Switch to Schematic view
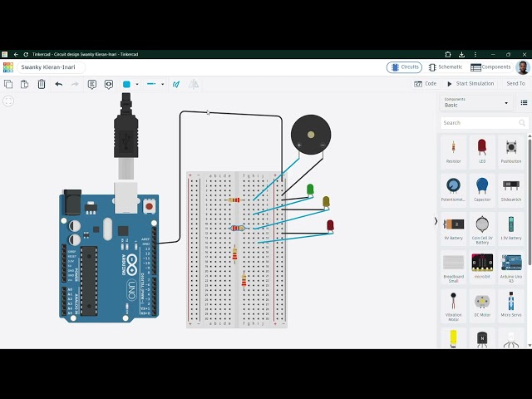Screen dimensions: 532x399 click(x=446, y=67)
